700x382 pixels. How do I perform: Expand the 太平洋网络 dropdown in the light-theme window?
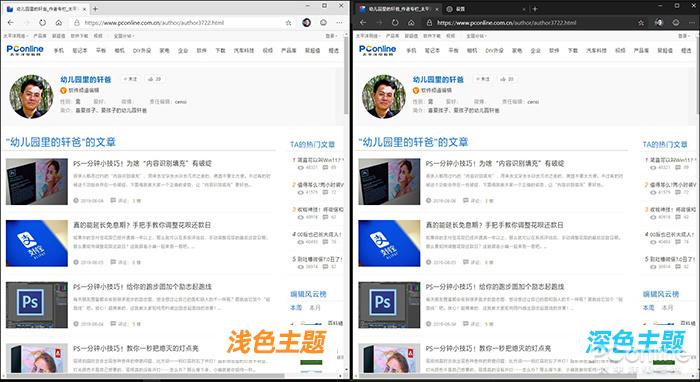coord(16,36)
